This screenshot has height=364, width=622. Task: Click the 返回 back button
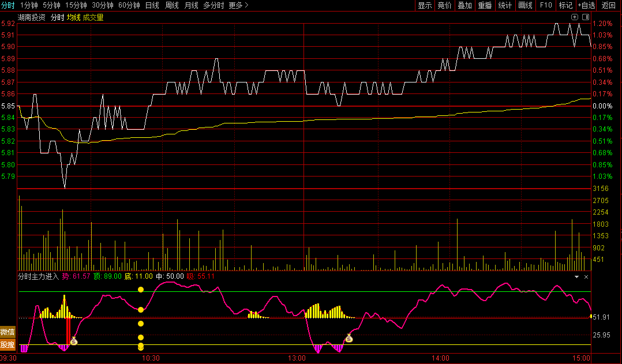608,5
